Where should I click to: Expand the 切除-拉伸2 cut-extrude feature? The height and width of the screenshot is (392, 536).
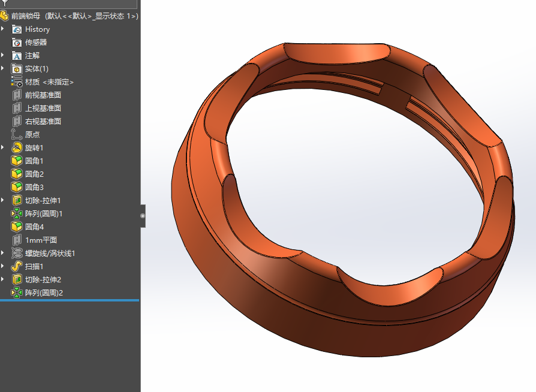[3, 280]
